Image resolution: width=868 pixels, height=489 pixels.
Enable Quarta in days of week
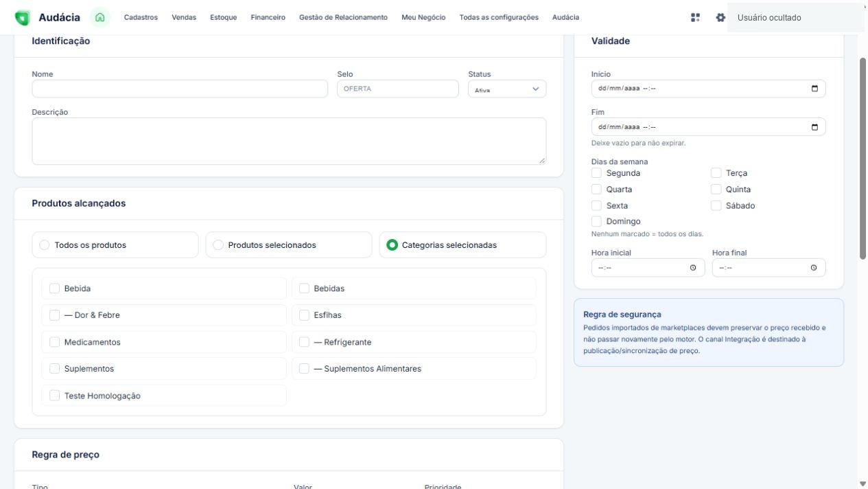596,189
